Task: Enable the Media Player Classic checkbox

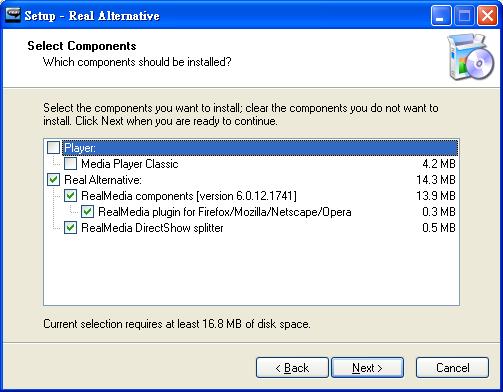Action: [x=70, y=164]
